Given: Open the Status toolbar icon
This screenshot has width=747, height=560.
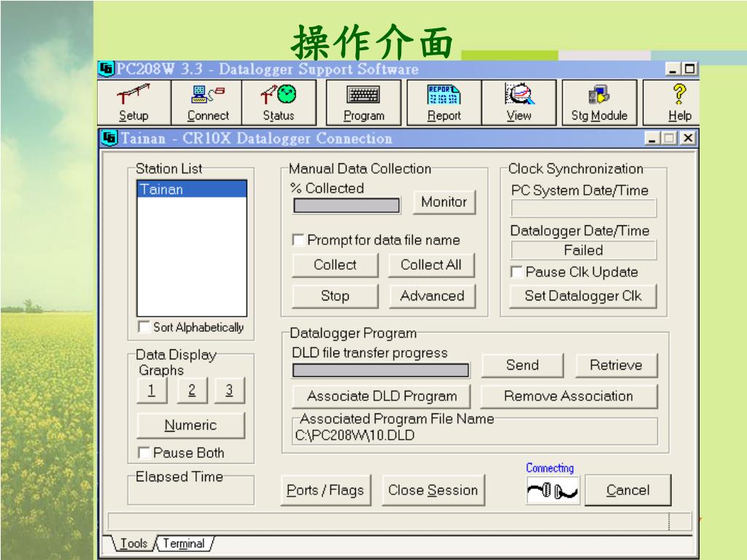Looking at the screenshot, I should [279, 102].
